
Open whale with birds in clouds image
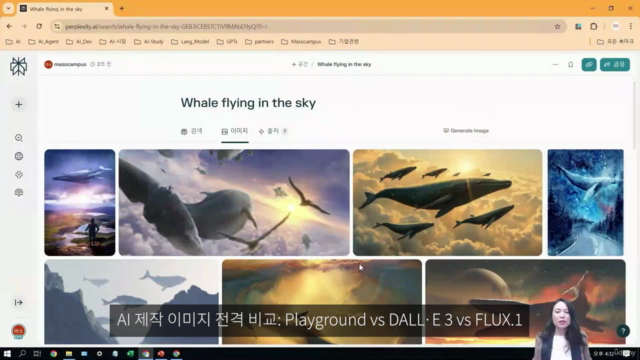point(234,202)
